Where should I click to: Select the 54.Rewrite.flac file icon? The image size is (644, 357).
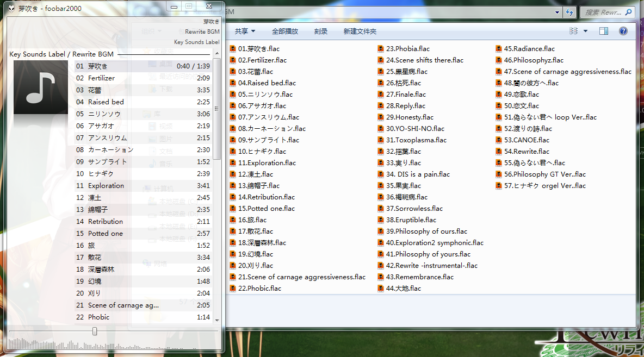point(499,152)
